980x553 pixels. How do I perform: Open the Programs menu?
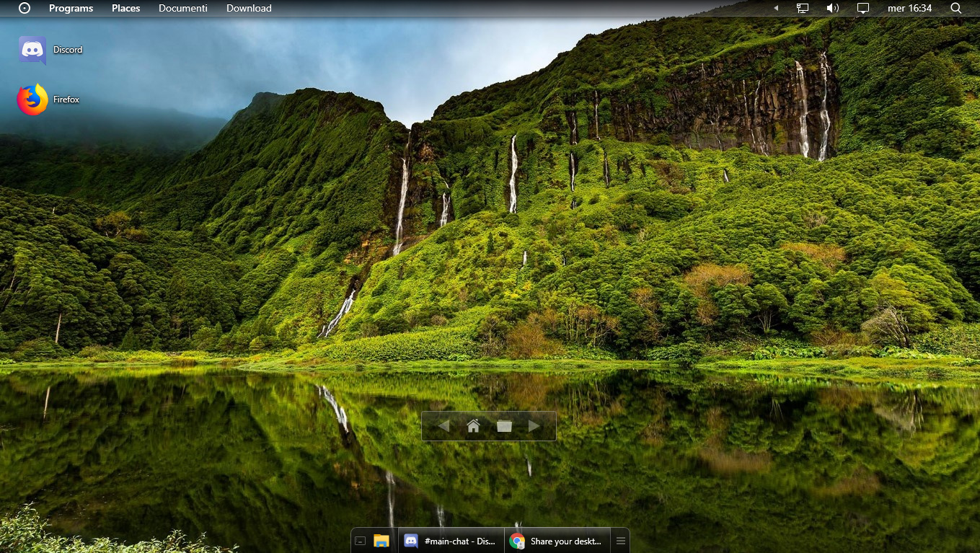[71, 8]
